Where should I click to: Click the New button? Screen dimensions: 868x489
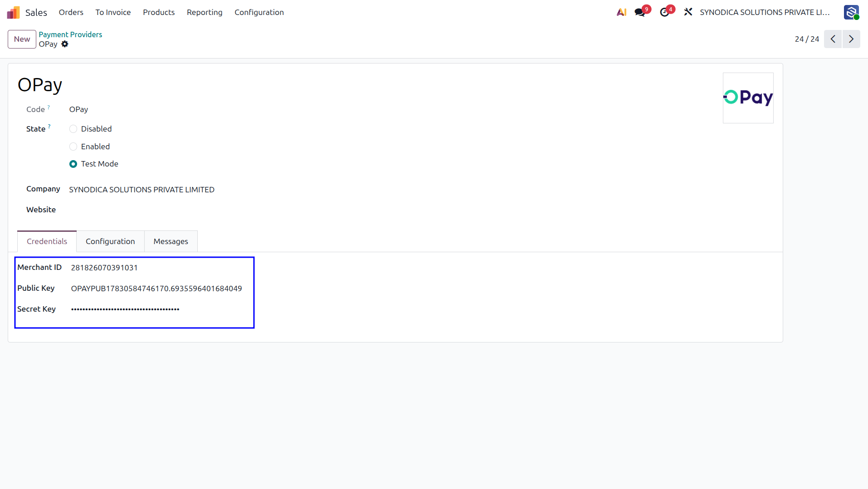pyautogui.click(x=22, y=39)
